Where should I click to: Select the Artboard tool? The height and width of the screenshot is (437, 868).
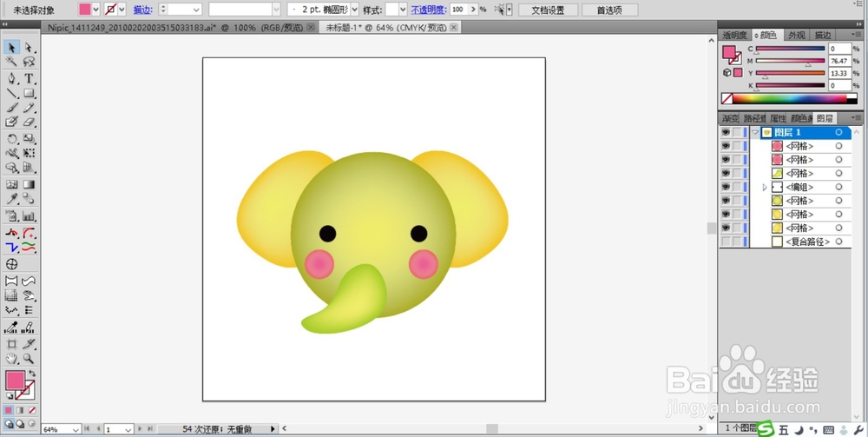pyautogui.click(x=11, y=344)
